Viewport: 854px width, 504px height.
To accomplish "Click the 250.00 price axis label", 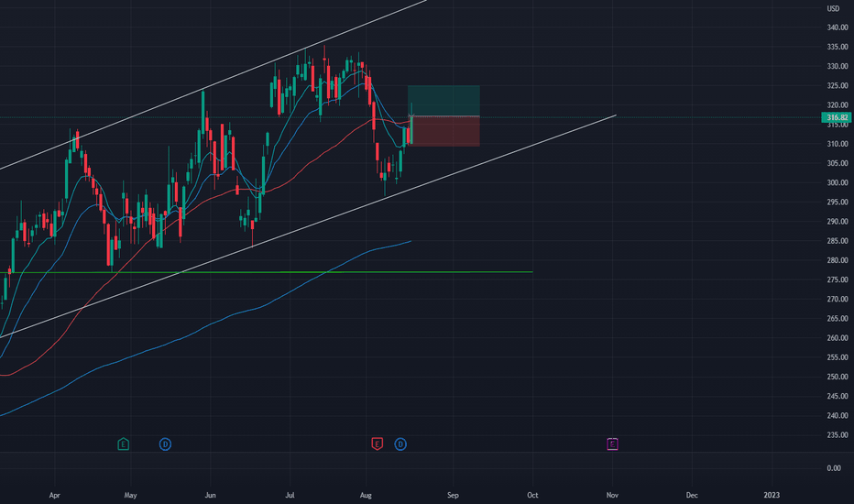I will tap(838, 377).
